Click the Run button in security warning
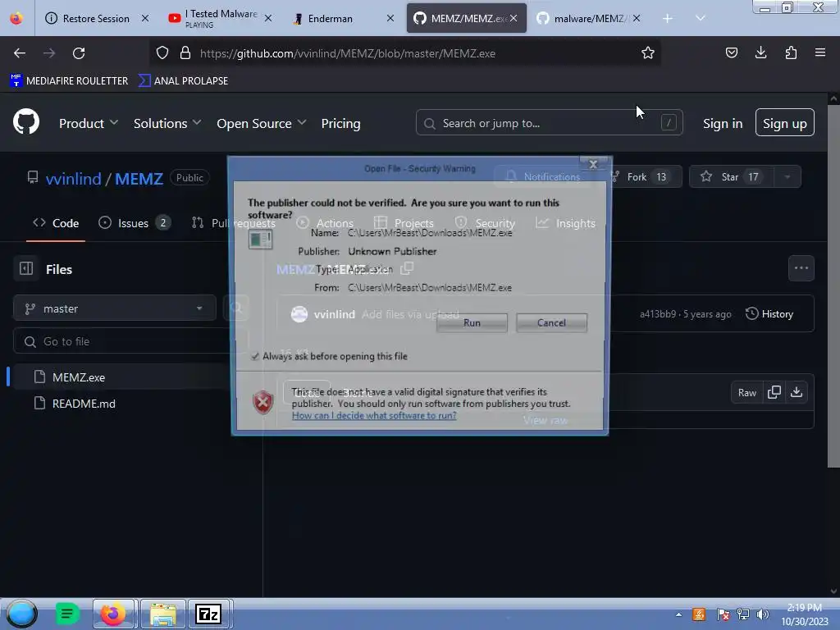This screenshot has width=840, height=630. pyautogui.click(x=472, y=322)
